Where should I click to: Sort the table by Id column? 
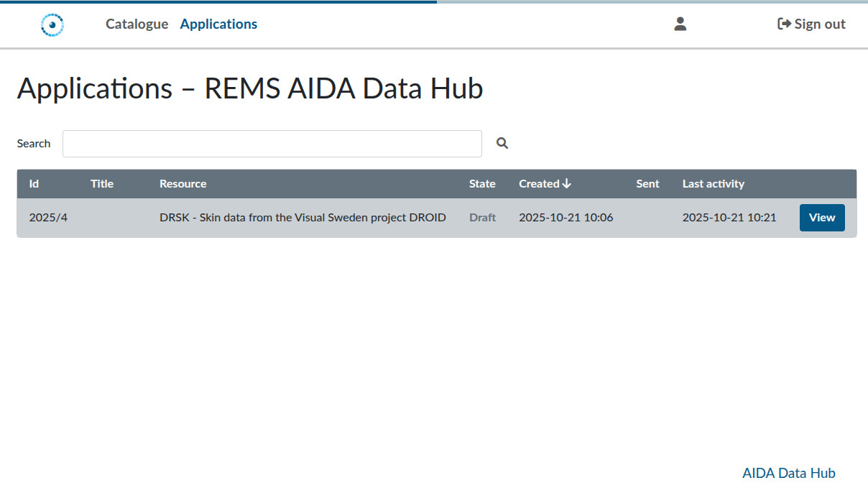34,184
